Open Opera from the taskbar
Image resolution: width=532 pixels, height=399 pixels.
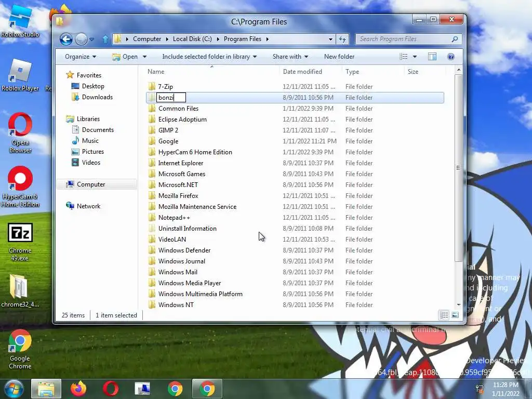pyautogui.click(x=111, y=389)
